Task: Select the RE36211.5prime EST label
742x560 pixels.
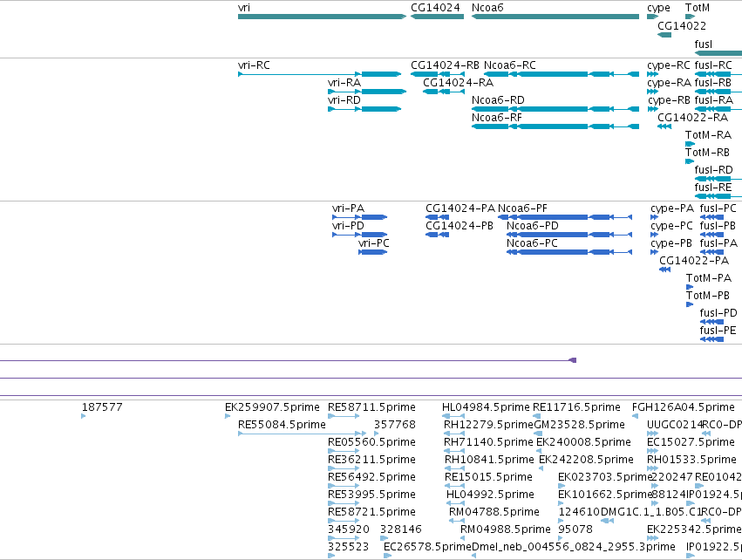Action: click(x=372, y=460)
